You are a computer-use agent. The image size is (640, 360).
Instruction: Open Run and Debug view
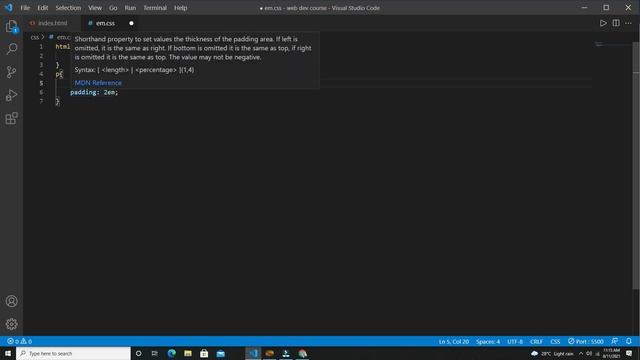pyautogui.click(x=11, y=96)
